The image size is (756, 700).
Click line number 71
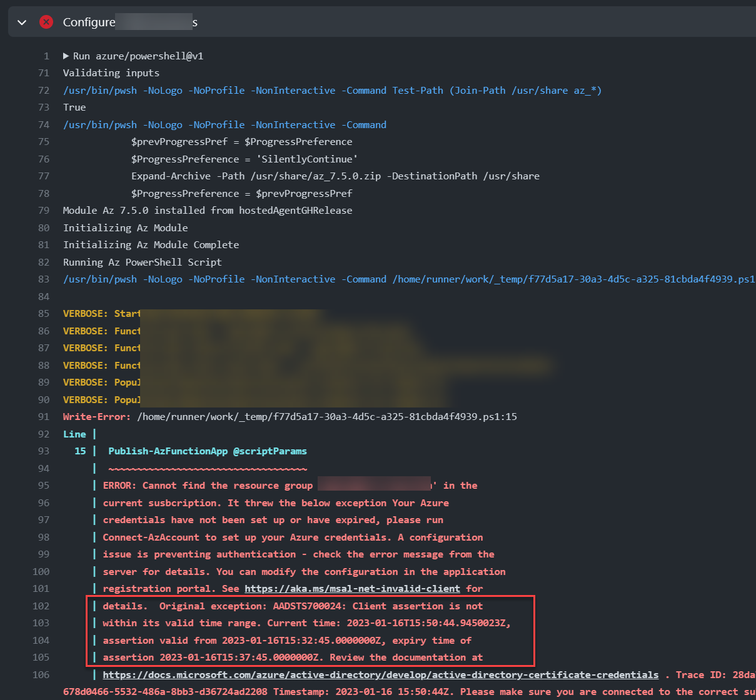tap(44, 72)
